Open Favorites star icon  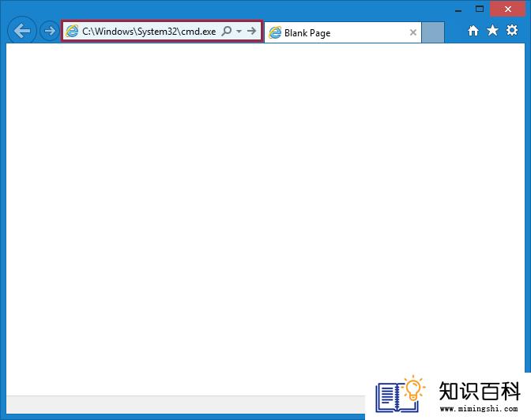[492, 31]
